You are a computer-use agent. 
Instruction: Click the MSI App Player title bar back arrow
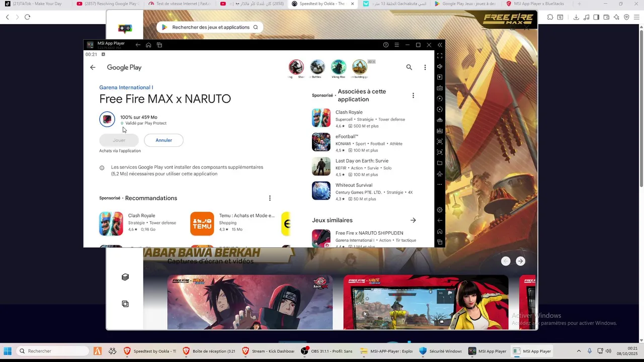[138, 45]
